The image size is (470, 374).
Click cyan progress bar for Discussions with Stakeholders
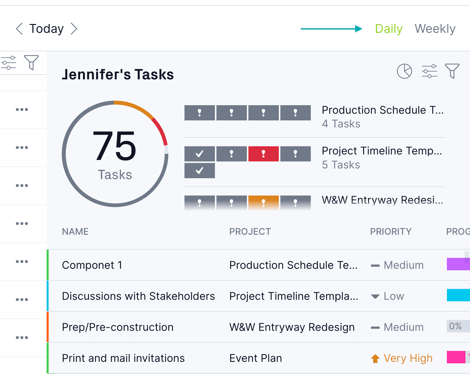[458, 295]
